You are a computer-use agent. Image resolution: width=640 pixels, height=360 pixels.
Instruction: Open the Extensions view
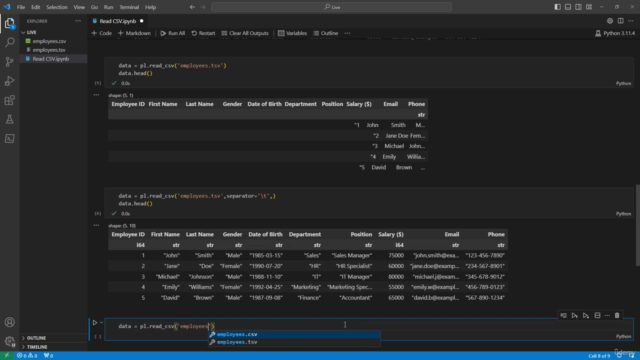(9, 100)
